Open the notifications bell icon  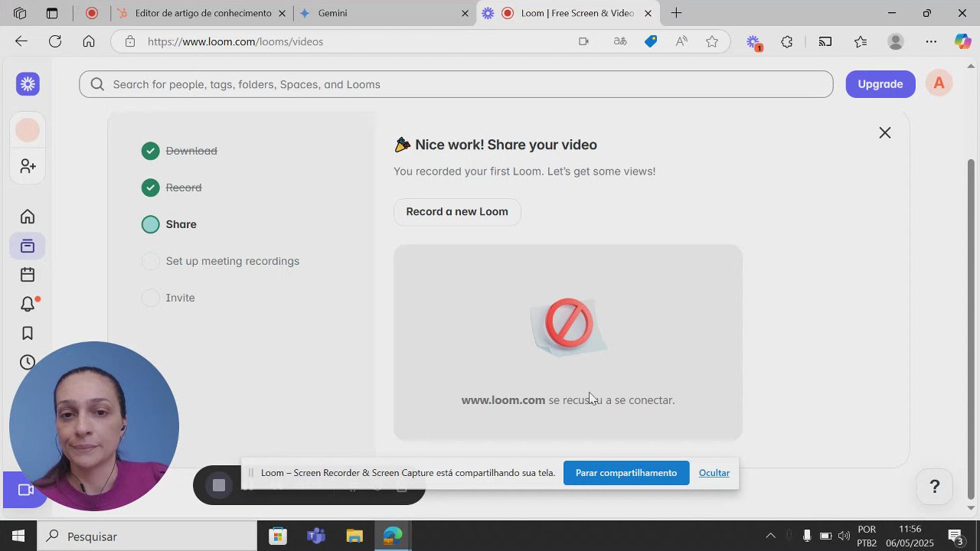pyautogui.click(x=28, y=304)
